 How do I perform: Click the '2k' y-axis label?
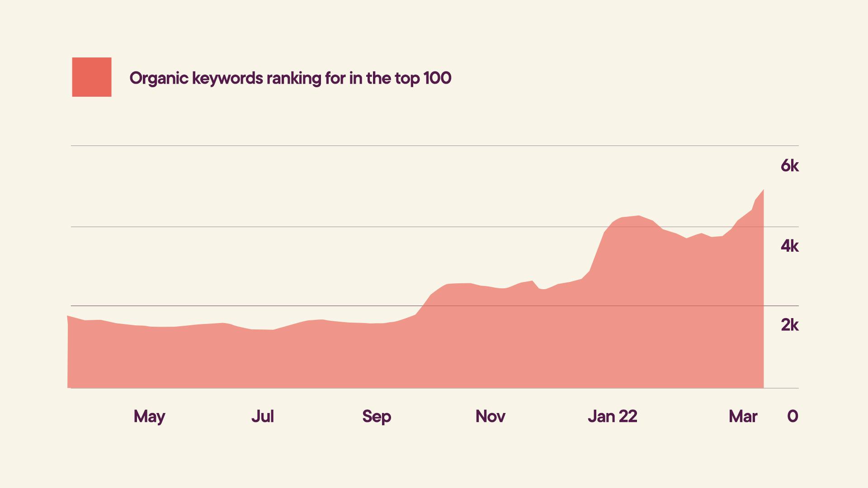[790, 325]
